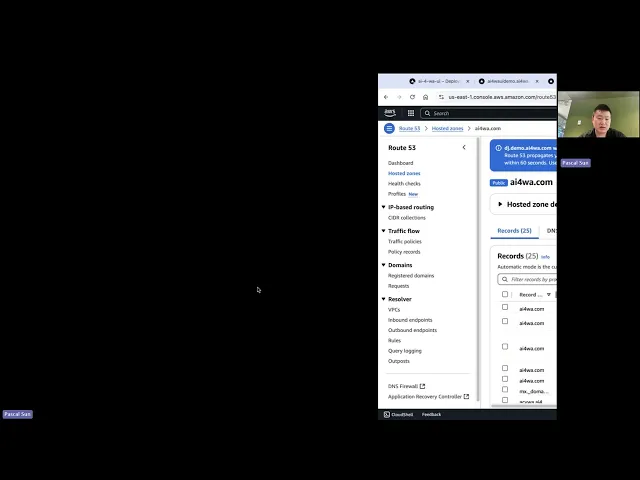Collapse the Resolver section
This screenshot has height=480, width=640.
pos(383,299)
